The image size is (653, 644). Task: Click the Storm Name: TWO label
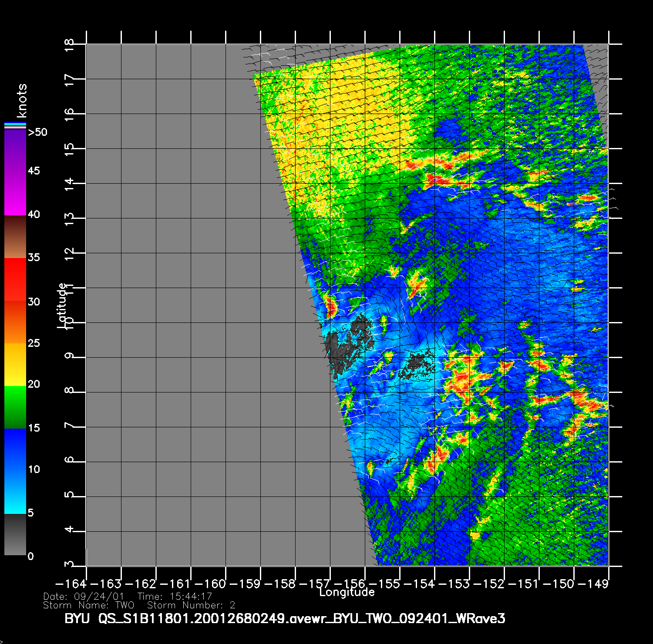[89, 605]
